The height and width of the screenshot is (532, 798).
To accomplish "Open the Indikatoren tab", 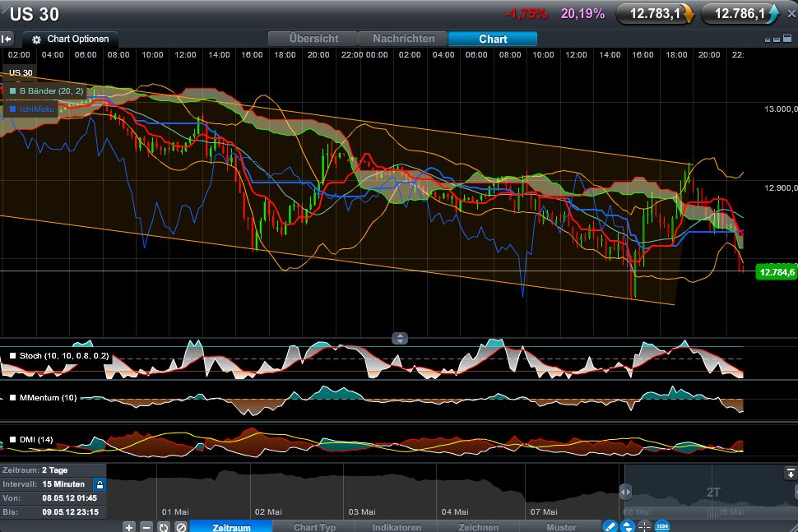I will (x=397, y=527).
